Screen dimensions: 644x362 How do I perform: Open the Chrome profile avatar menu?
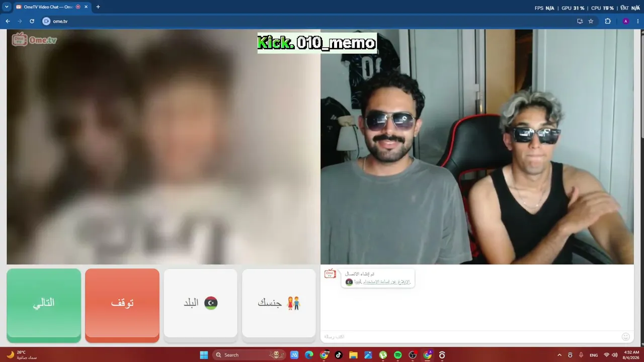click(x=625, y=21)
